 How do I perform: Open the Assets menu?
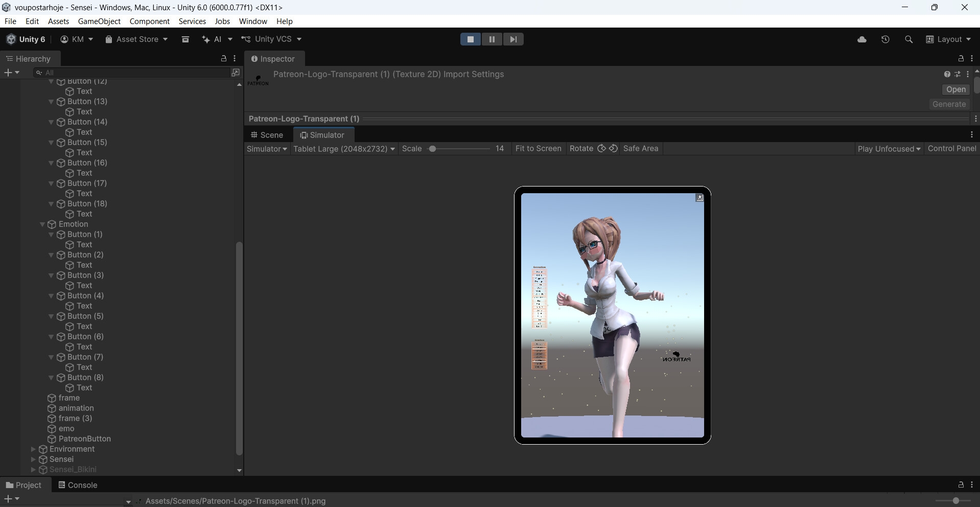(x=58, y=21)
